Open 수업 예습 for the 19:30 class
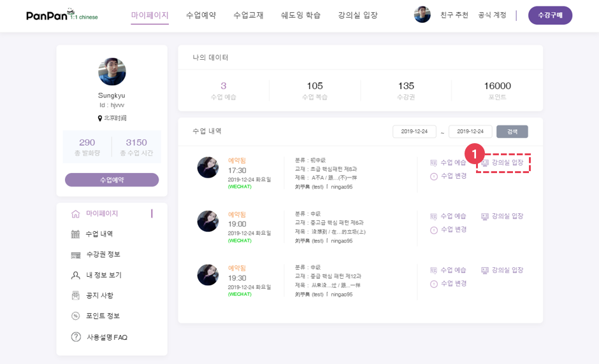This screenshot has height=364, width=599. tap(448, 270)
